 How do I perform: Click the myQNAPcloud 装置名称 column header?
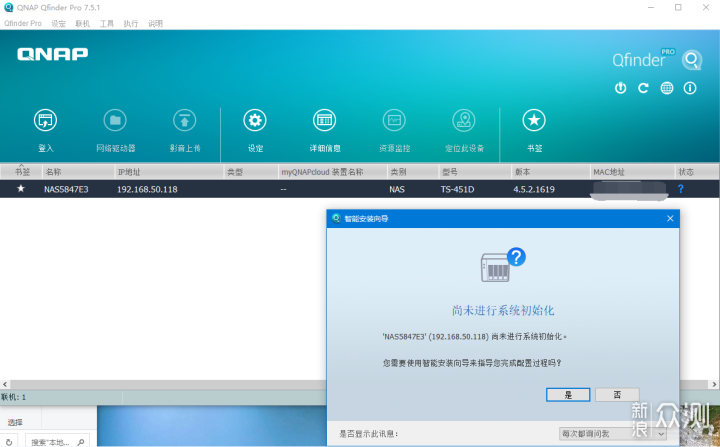pyautogui.click(x=332, y=172)
